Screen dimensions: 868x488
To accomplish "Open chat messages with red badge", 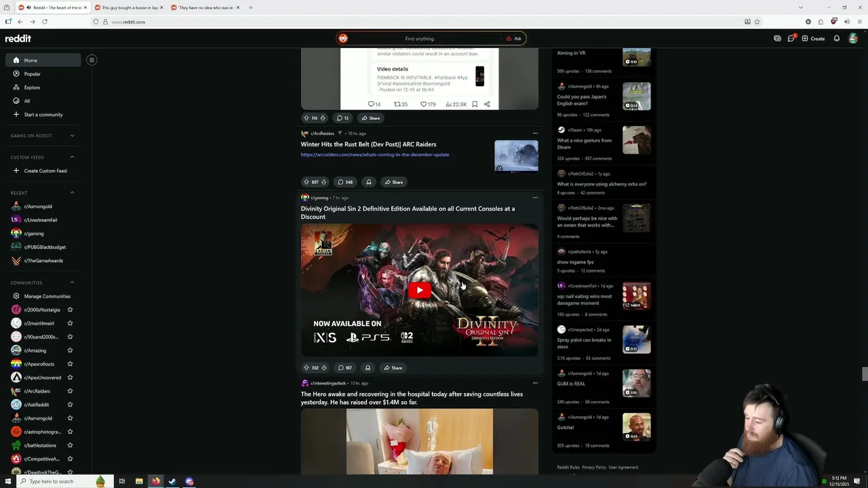I will [x=791, y=39].
